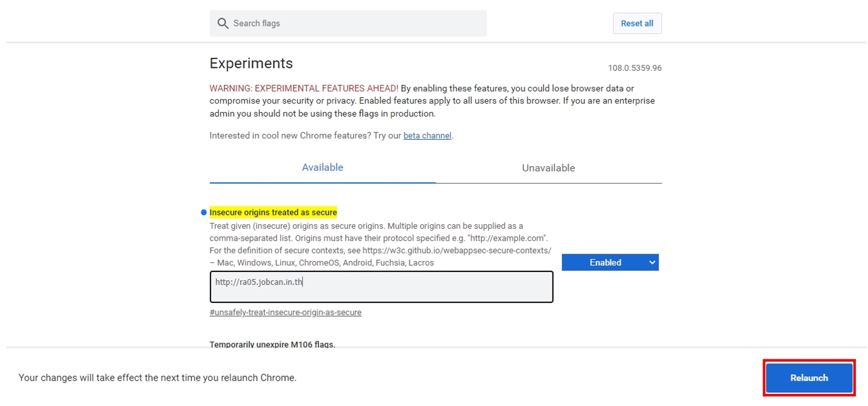Click the version number 108.0.5359.96
The height and width of the screenshot is (406, 868).
click(634, 68)
